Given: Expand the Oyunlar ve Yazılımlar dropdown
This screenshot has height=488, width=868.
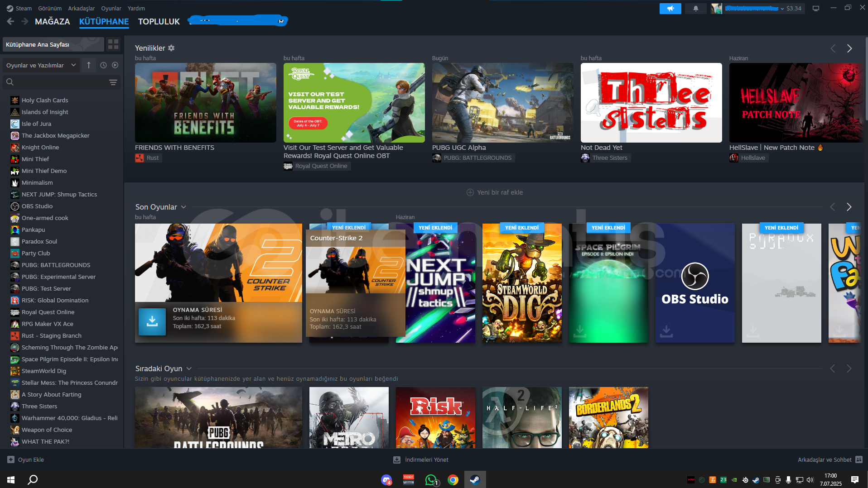Looking at the screenshot, I should (x=41, y=65).
